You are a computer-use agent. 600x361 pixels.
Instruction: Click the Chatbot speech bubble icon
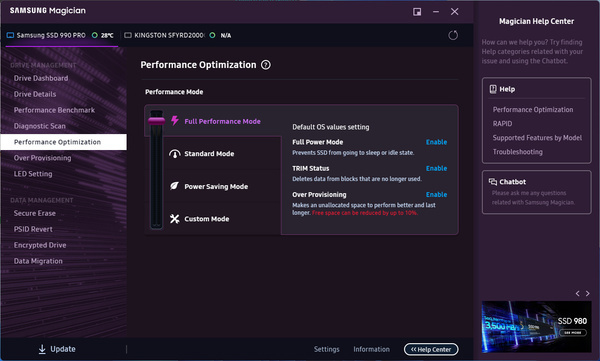(493, 182)
